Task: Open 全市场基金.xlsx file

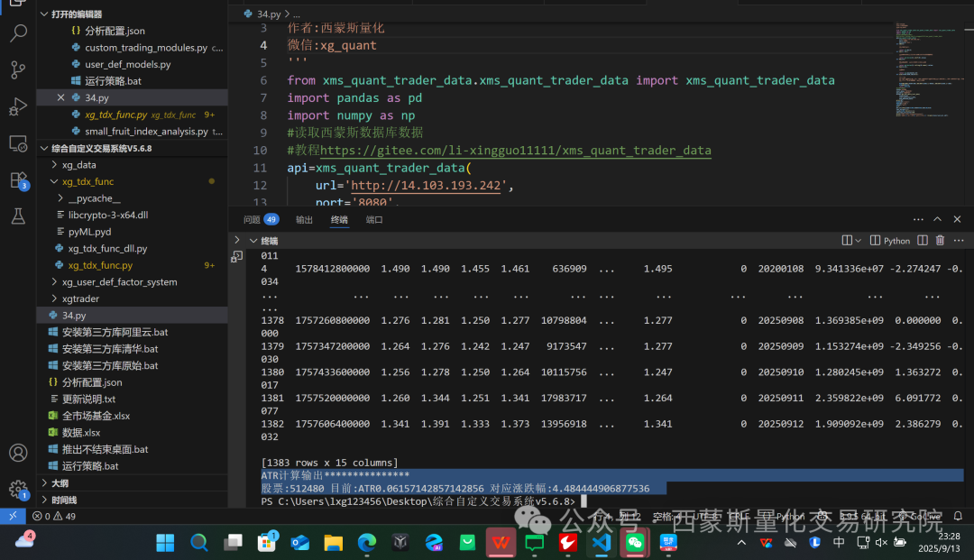Action: point(96,416)
